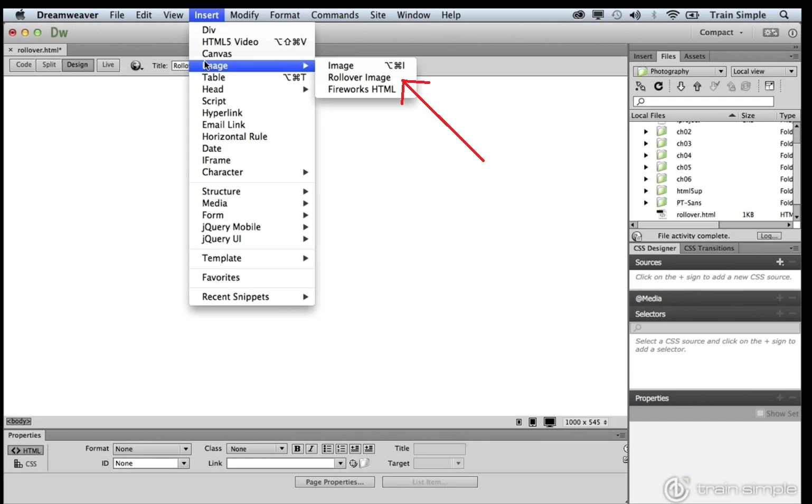The height and width of the screenshot is (504, 812).
Task: Select tablet size window preview icon
Action: pos(533,422)
